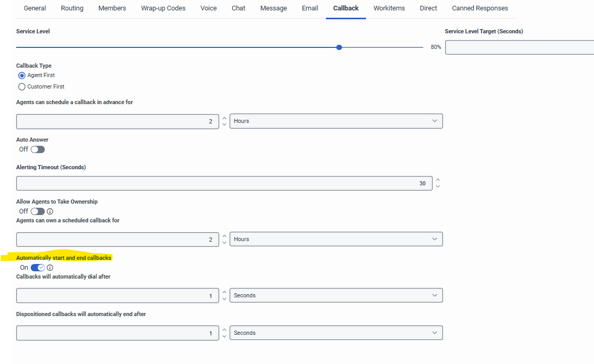The image size is (594, 364).
Task: Enable Allow Agents to Take Ownership
Action: pos(37,211)
